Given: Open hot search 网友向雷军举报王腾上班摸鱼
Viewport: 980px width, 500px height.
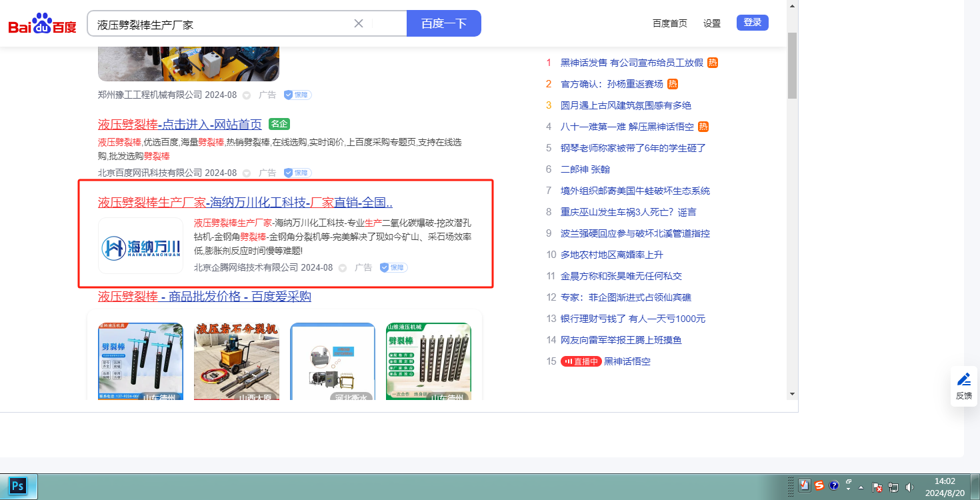Looking at the screenshot, I should pos(621,340).
